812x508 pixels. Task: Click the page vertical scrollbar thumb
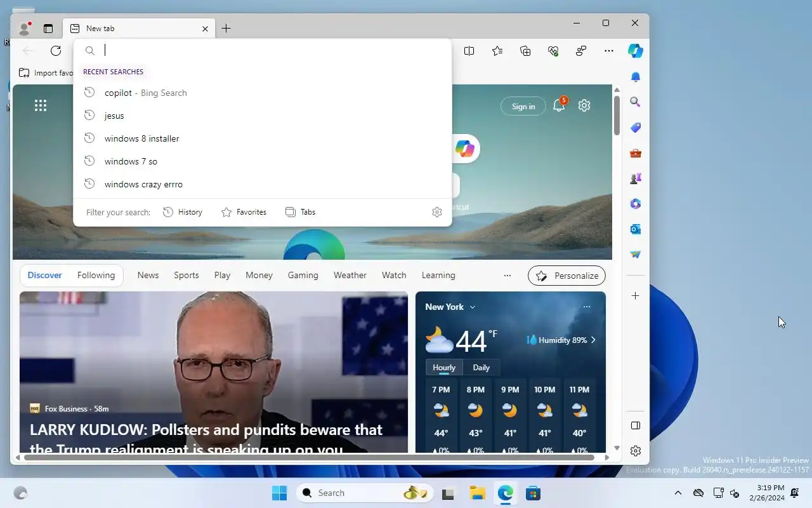click(617, 115)
